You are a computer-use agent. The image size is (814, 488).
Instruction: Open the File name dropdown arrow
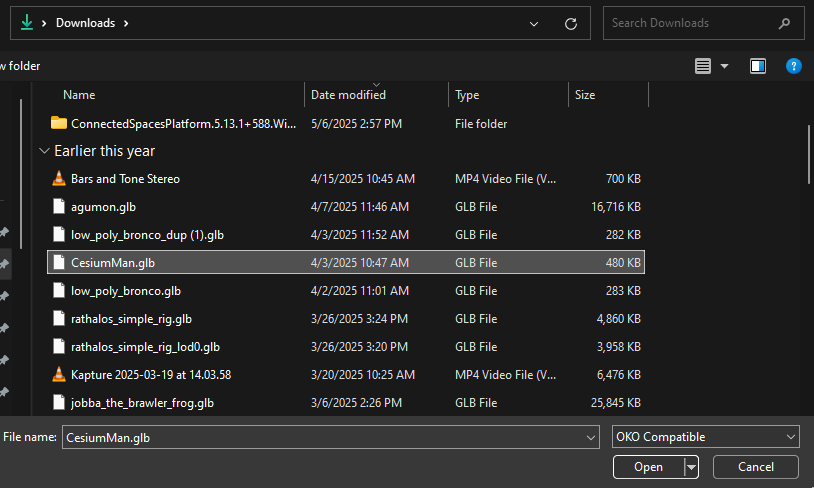[591, 437]
